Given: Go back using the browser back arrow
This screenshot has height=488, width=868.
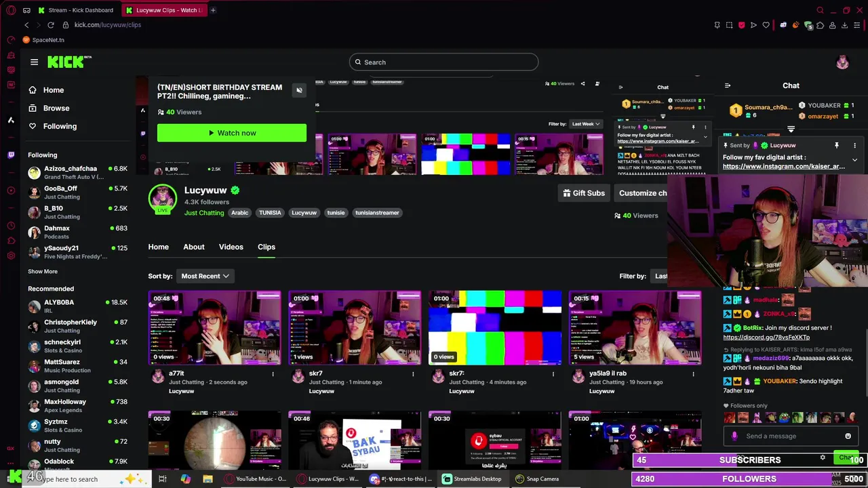Looking at the screenshot, I should [26, 25].
